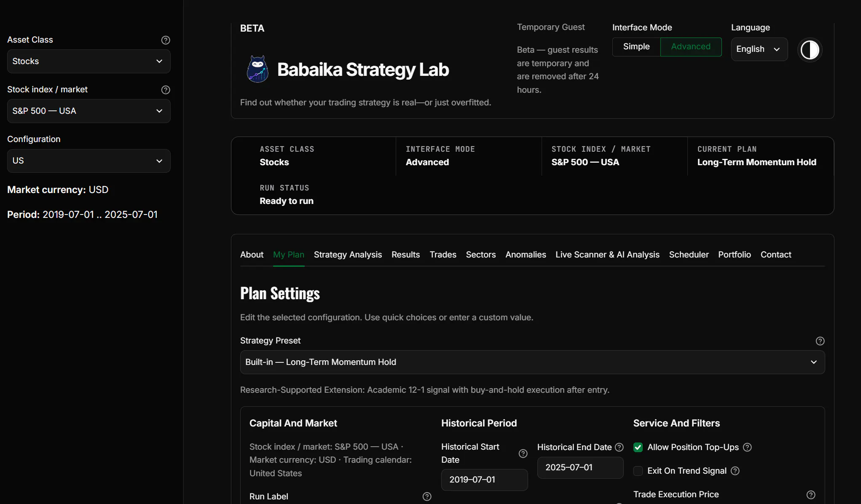The image size is (861, 504).
Task: Open Live Scanner & AI Analysis tab
Action: (x=607, y=255)
